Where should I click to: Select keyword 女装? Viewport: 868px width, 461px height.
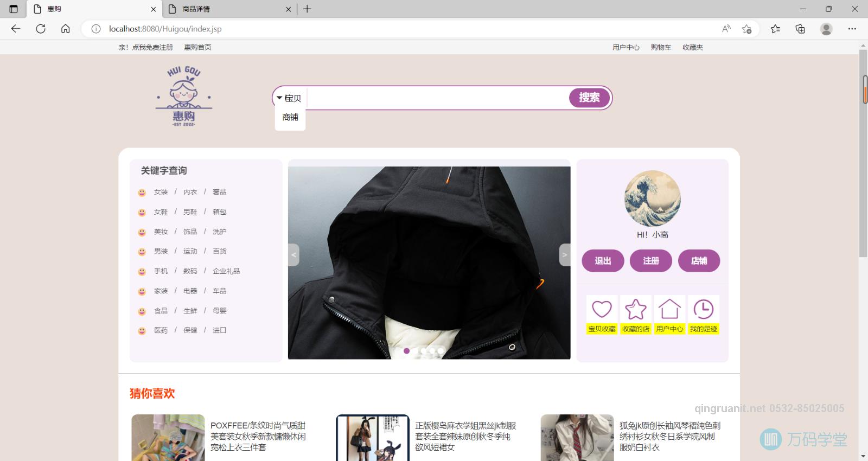(x=161, y=192)
